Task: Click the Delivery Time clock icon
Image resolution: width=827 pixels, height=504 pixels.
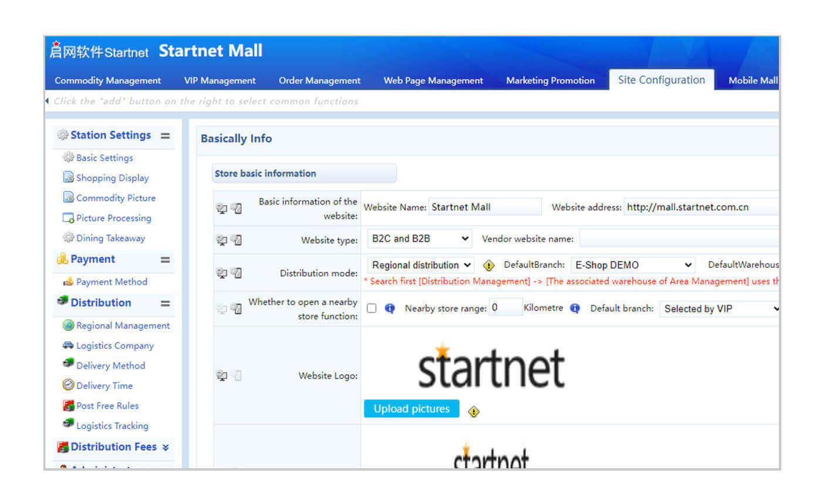Action: (x=68, y=385)
